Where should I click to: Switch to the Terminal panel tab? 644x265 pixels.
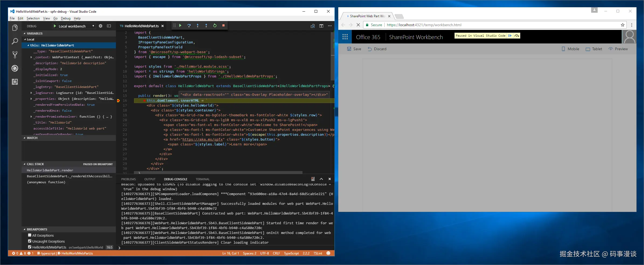pyautogui.click(x=202, y=179)
